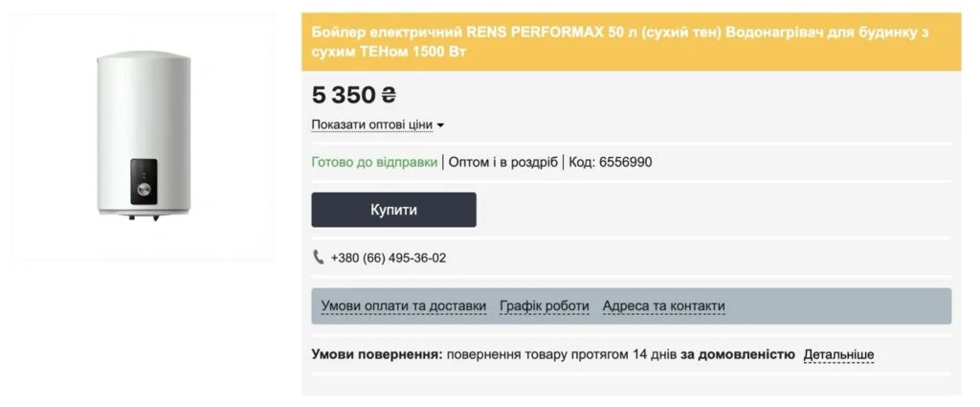Click the "за домовленістю" bold text
This screenshot has width=980, height=407.
737,354
